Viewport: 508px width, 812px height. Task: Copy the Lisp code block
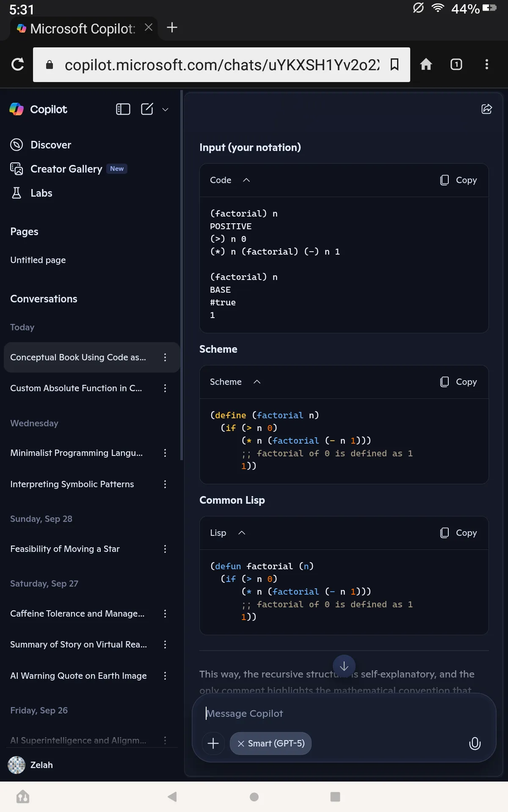pos(458,533)
